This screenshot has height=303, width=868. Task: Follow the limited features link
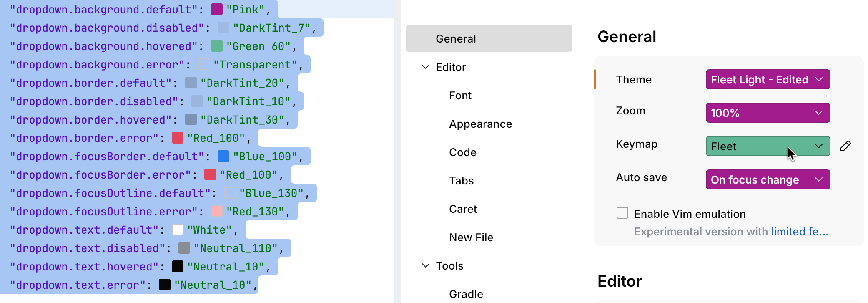(799, 232)
